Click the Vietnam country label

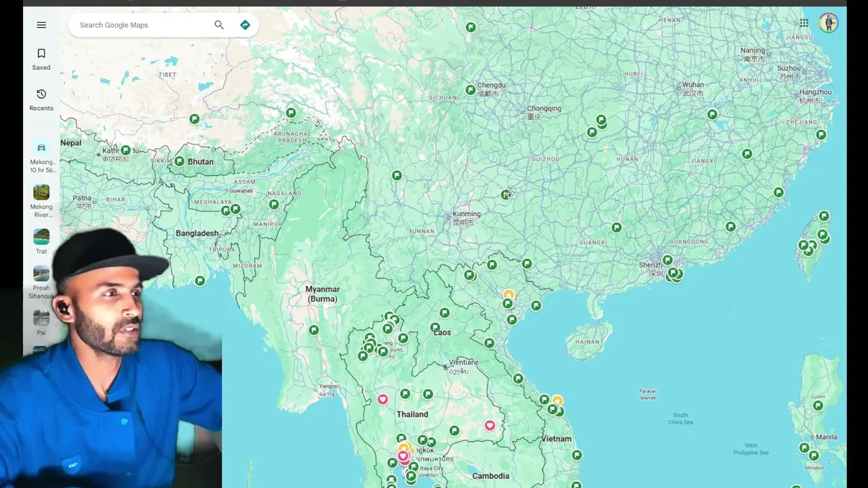[556, 439]
